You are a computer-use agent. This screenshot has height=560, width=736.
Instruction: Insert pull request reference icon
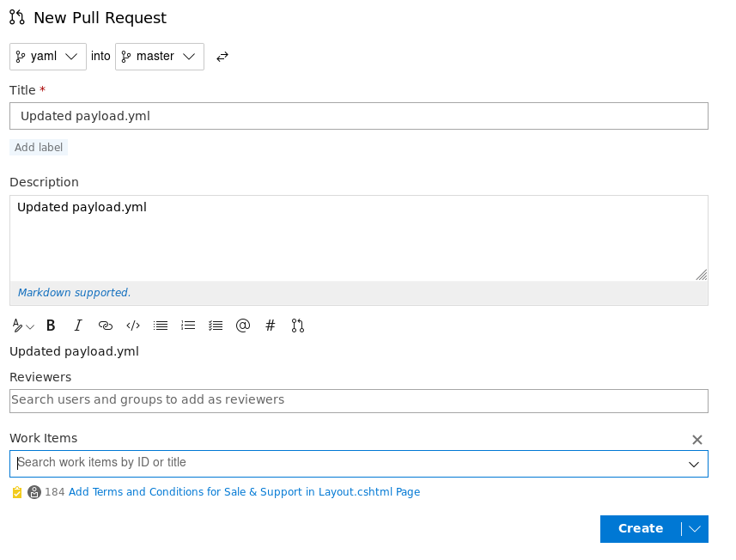click(298, 326)
